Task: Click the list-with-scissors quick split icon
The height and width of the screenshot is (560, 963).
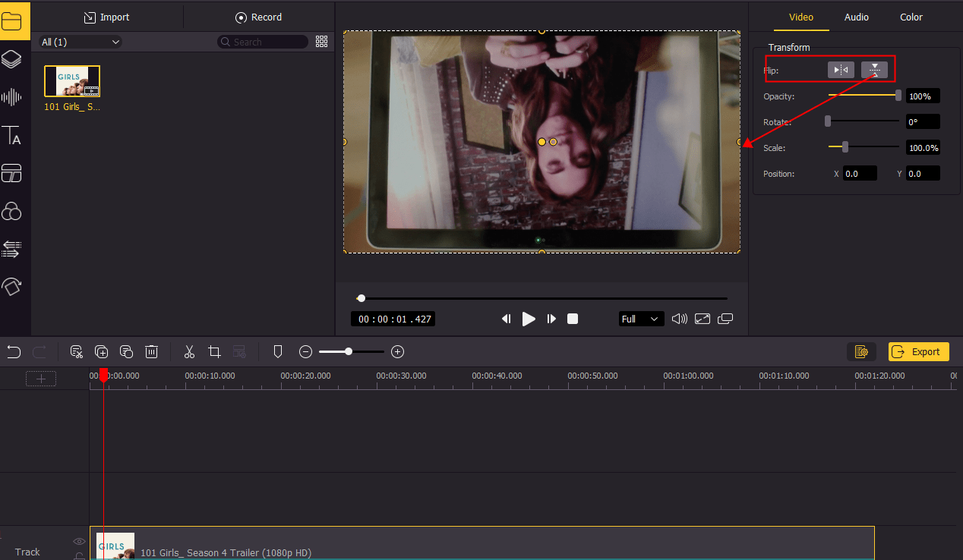Action: tap(76, 351)
